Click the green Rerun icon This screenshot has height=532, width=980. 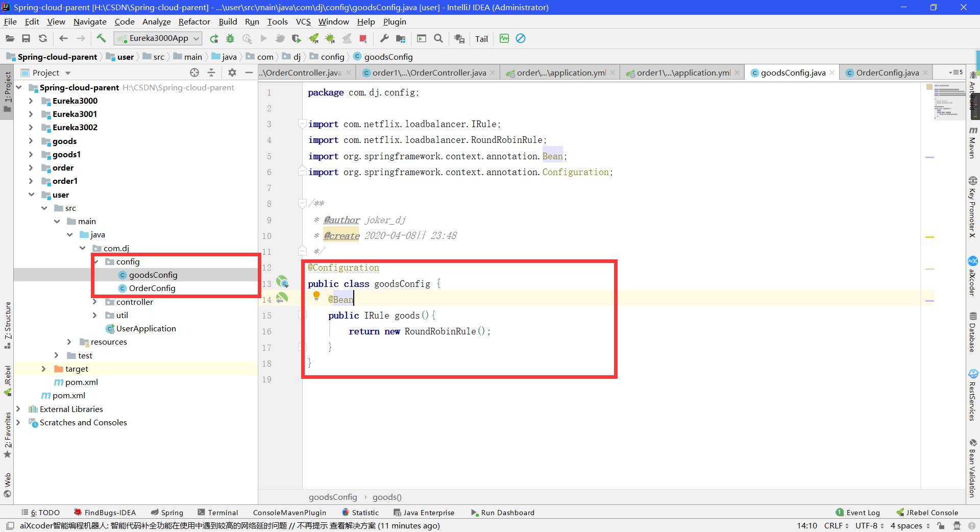tap(214, 38)
